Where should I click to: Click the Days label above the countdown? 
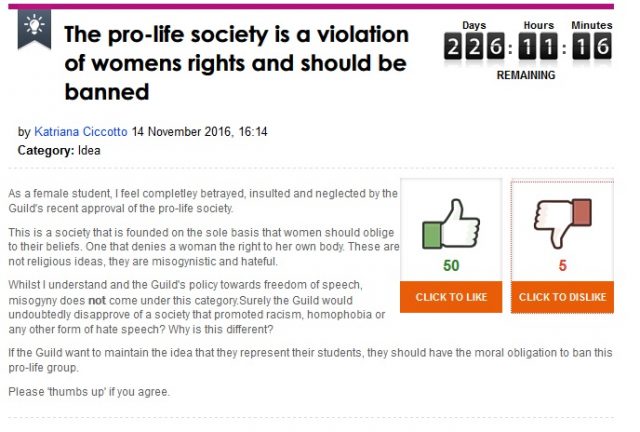474,25
